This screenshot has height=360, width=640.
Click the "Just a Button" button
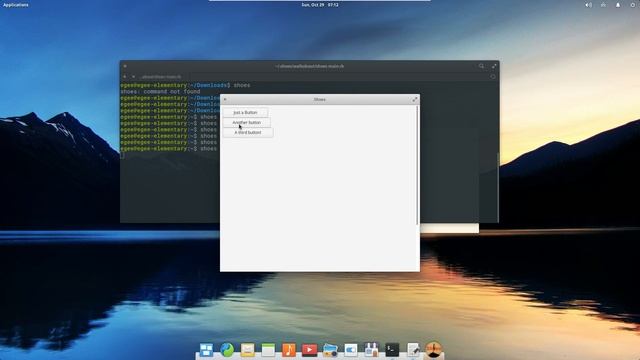pyautogui.click(x=245, y=112)
